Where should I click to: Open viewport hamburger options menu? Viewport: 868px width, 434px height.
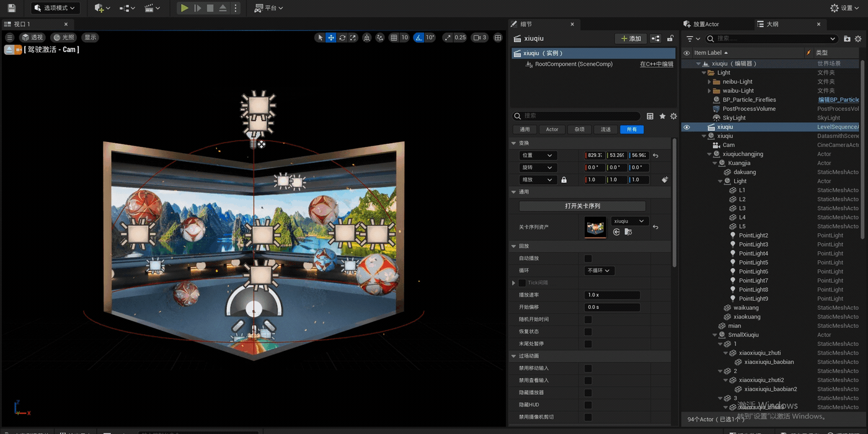9,37
